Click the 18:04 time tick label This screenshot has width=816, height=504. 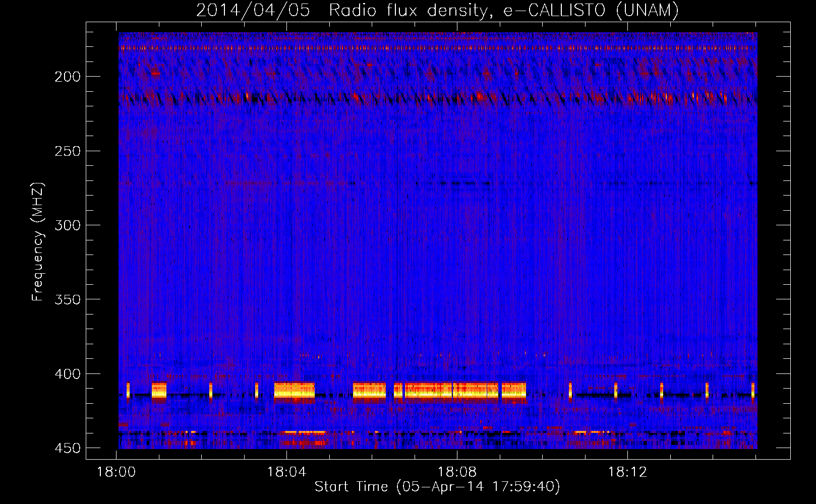287,472
